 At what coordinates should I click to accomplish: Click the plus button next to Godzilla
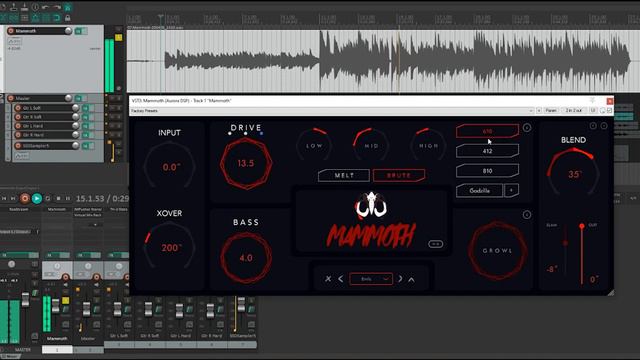(x=512, y=191)
